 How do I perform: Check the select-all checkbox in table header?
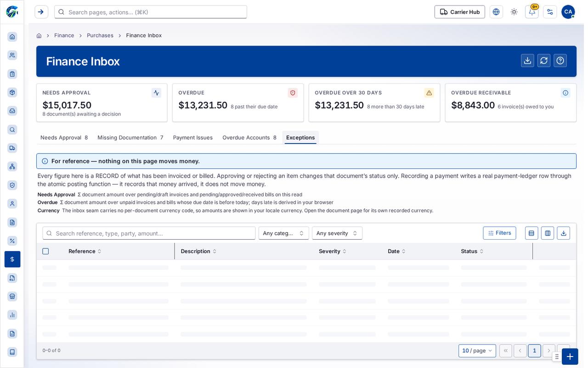(x=45, y=251)
